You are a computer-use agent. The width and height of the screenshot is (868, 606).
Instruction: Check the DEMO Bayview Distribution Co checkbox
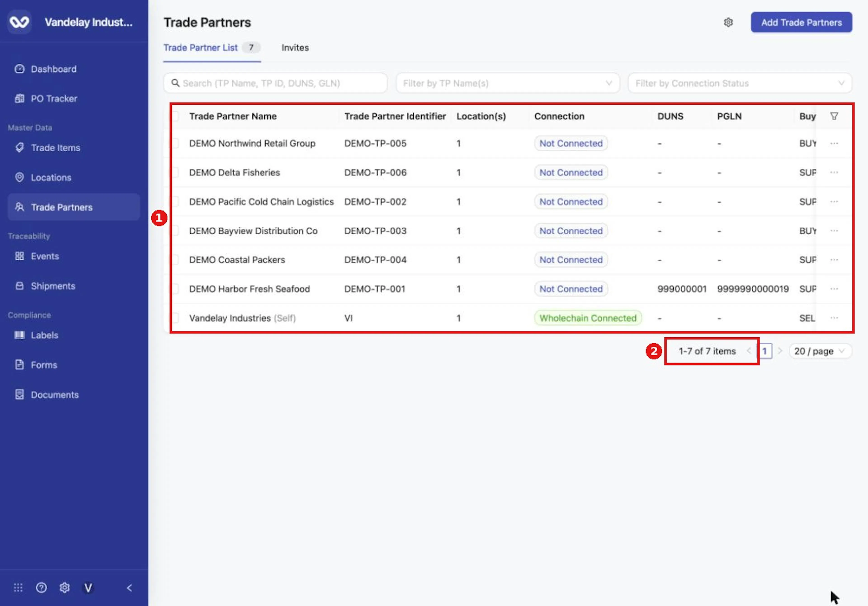[x=175, y=230]
